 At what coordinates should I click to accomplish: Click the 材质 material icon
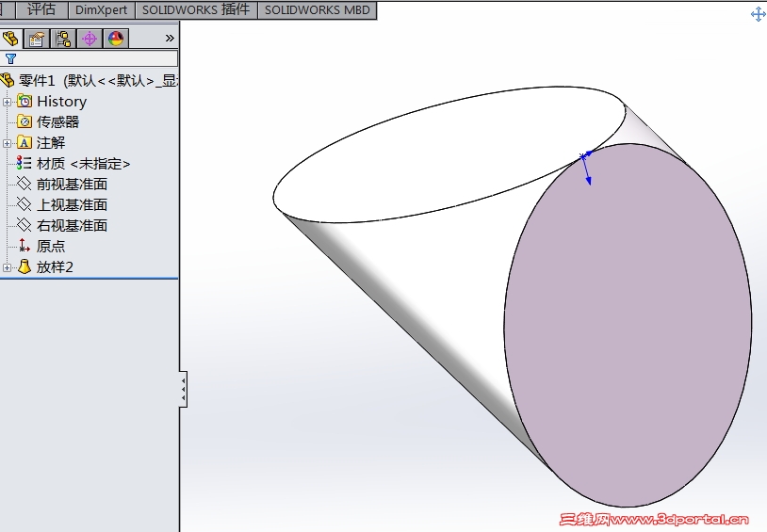point(24,163)
